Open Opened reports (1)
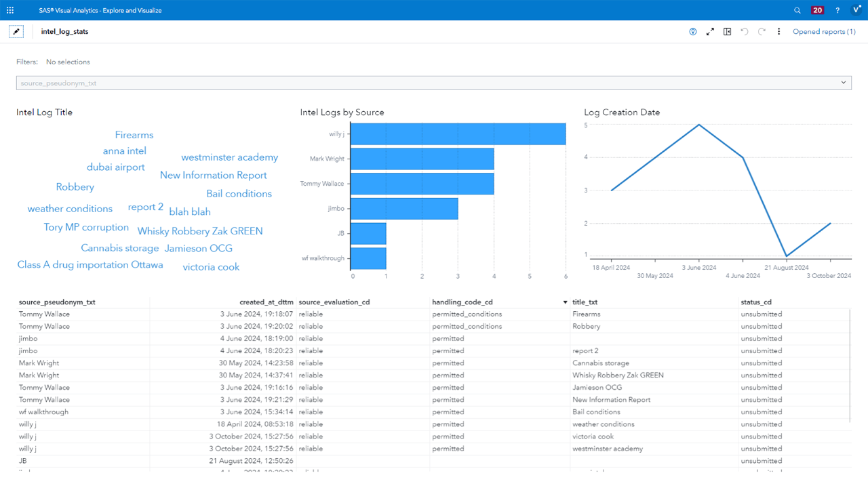The height and width of the screenshot is (488, 868). [824, 31]
